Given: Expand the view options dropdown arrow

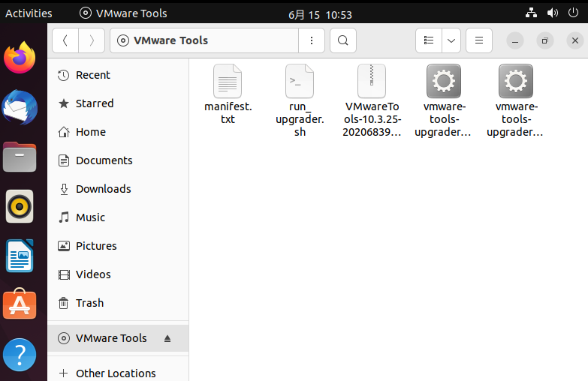Looking at the screenshot, I should click(451, 40).
